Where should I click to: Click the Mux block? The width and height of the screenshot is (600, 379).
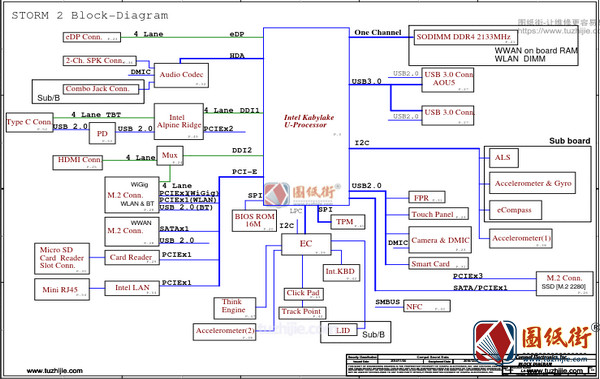tap(170, 156)
